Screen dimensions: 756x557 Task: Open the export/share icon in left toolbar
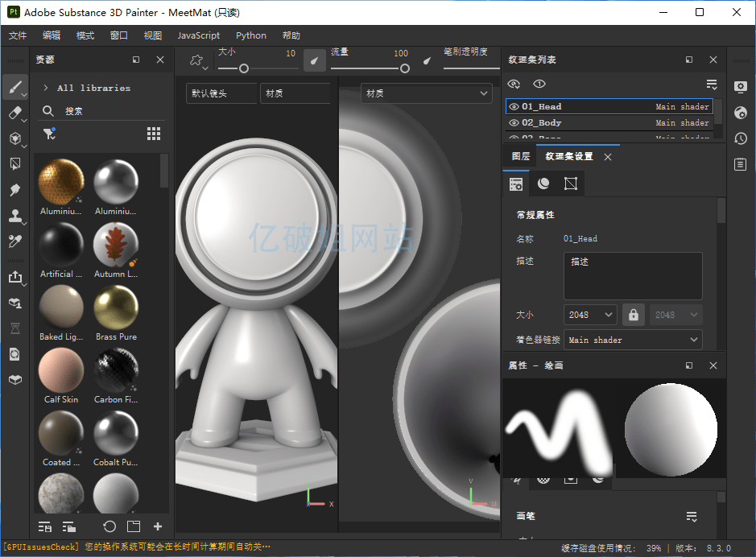15,277
